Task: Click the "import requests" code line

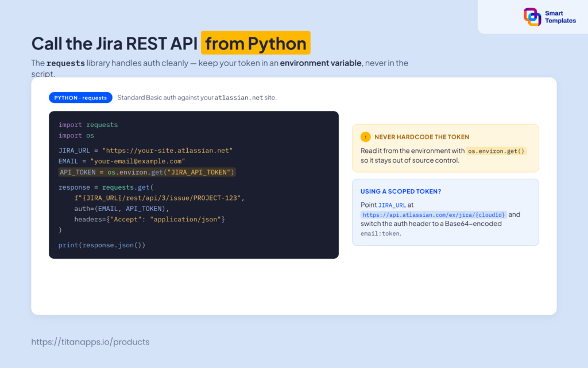Action: [88, 125]
